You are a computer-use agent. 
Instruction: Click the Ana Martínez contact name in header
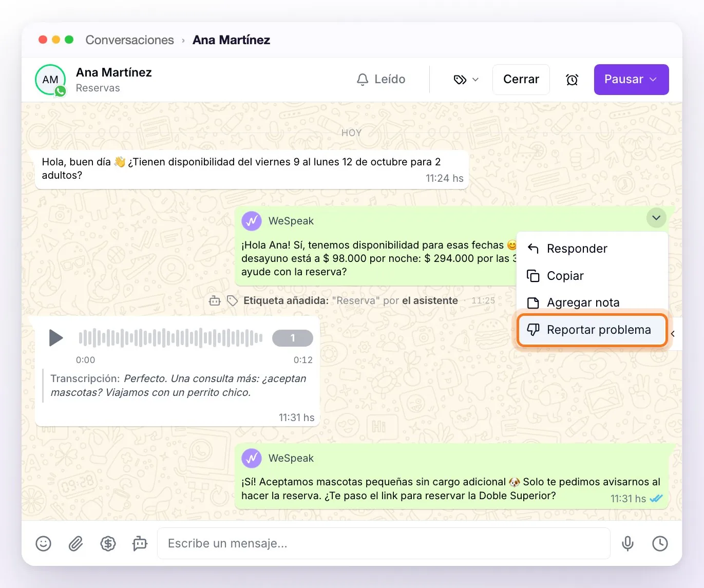tap(114, 72)
